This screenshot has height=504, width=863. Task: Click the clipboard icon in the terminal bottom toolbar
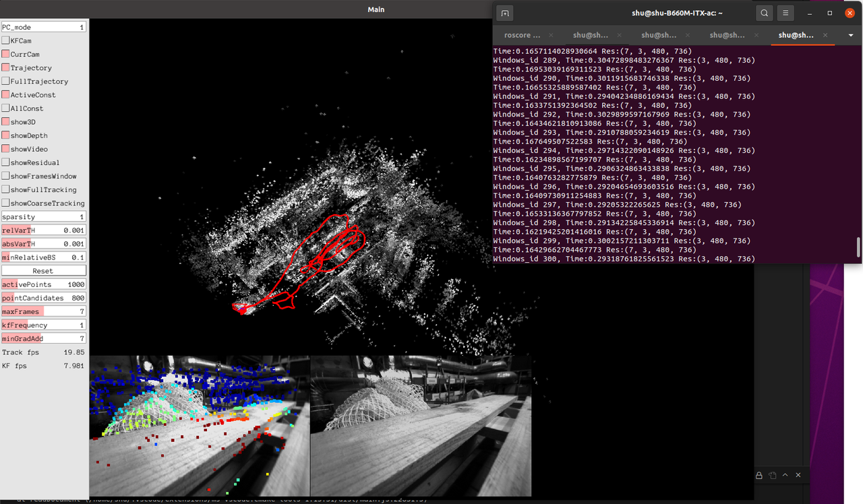pos(773,475)
